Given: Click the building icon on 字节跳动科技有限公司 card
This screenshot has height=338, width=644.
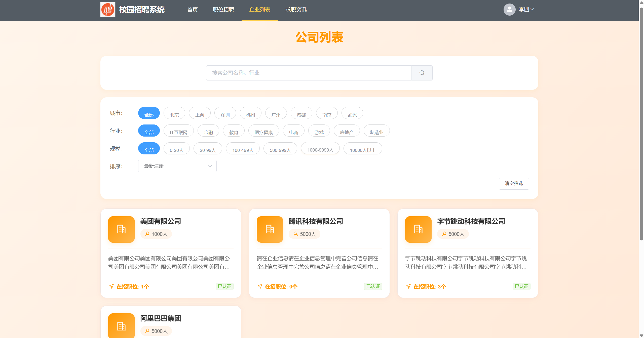Looking at the screenshot, I should point(418,229).
